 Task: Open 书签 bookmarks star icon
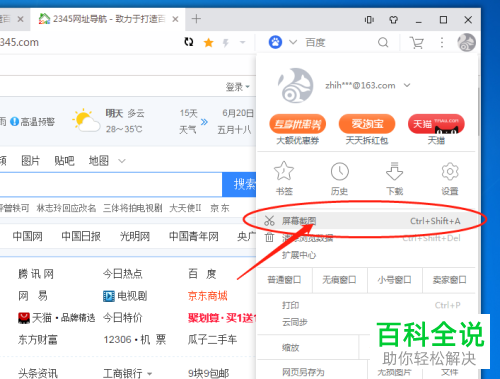284,171
